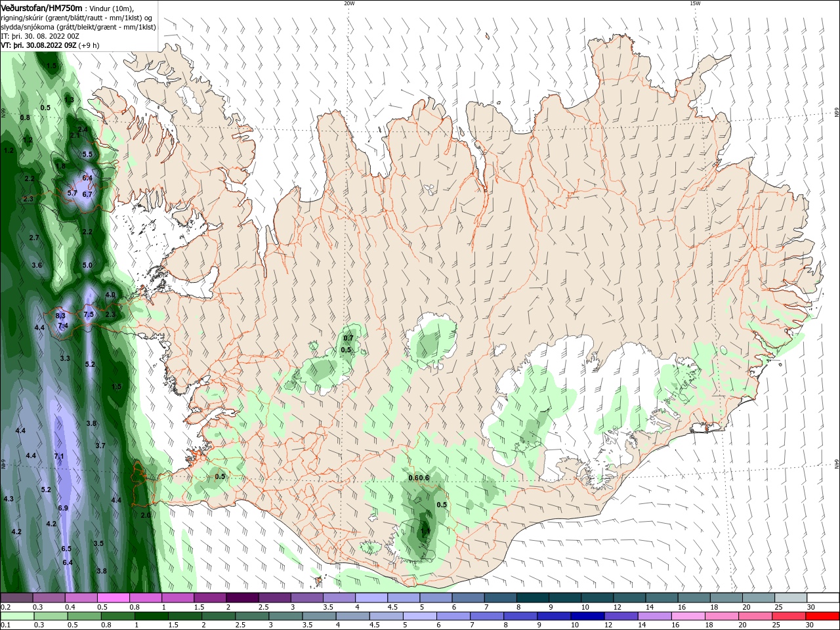840x630 pixels.
Task: Click the pale grey 25 snow swatch
Action: coord(790,598)
